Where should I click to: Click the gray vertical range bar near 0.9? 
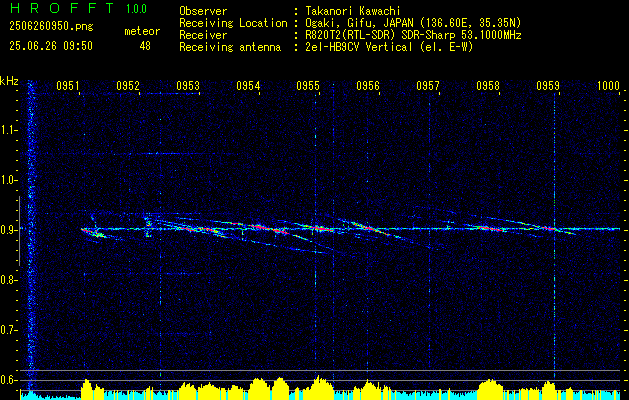click(19, 231)
